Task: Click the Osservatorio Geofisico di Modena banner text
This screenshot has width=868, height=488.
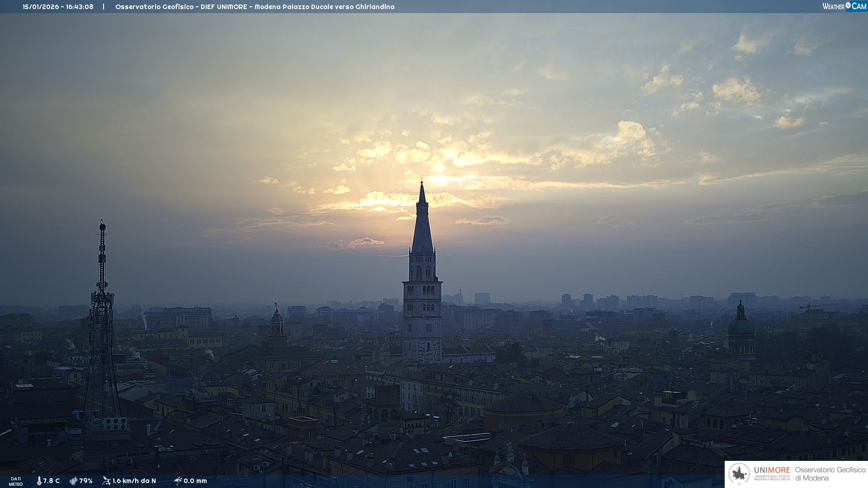Action: 830,474
